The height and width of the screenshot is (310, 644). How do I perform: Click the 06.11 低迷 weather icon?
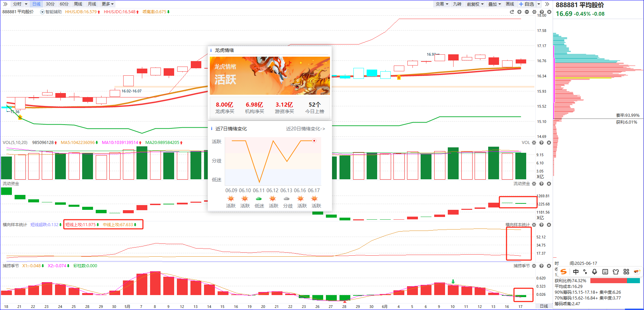[259, 199]
